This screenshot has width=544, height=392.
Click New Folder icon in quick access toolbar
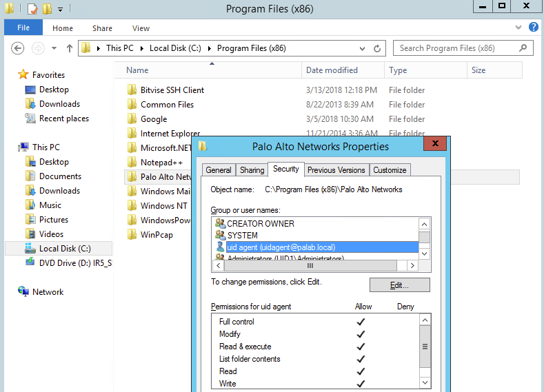[47, 8]
